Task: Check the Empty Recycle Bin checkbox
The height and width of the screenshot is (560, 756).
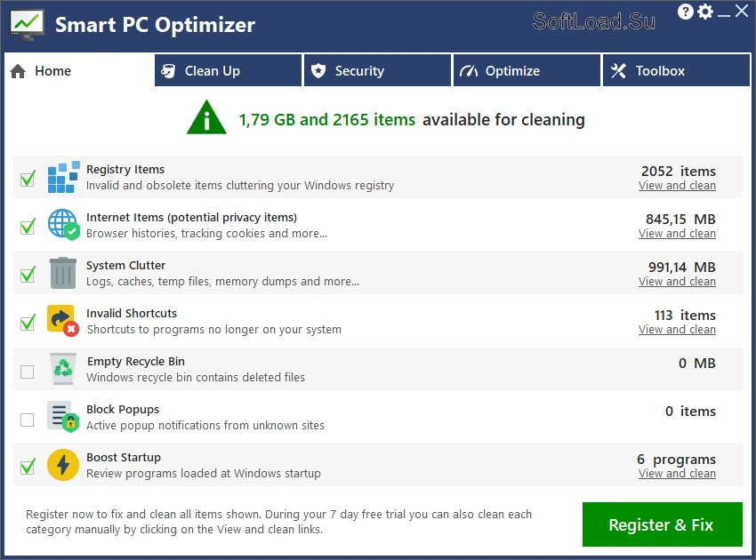Action: (x=27, y=372)
